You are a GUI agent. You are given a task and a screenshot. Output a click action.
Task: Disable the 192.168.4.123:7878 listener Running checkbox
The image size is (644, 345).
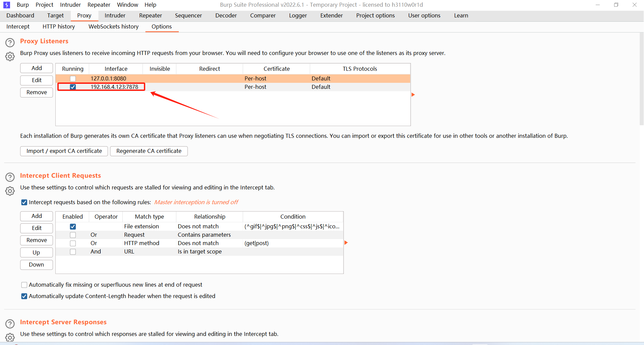coord(73,87)
